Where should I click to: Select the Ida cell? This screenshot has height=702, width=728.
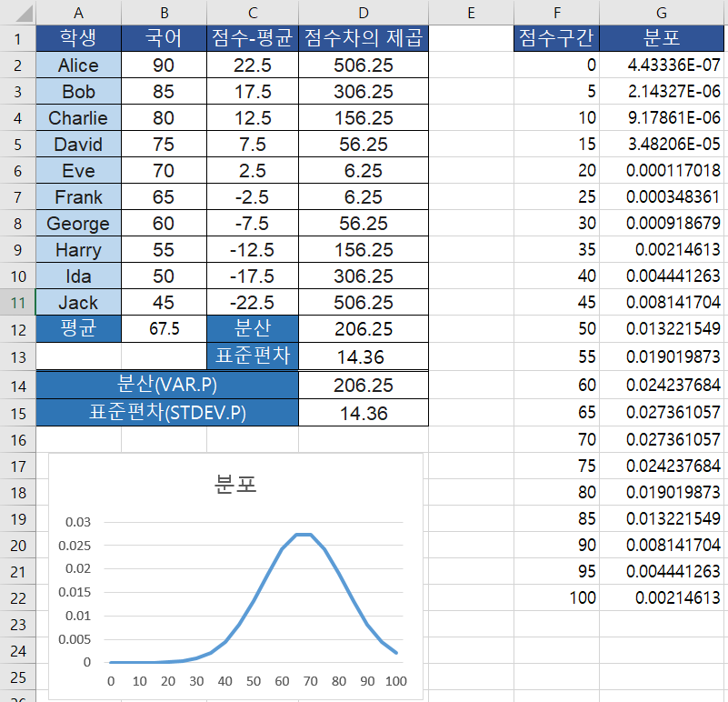78,276
